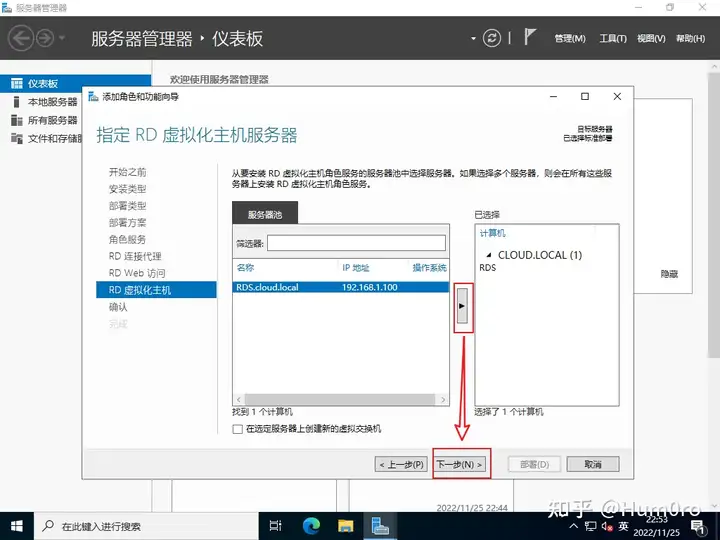This screenshot has width=720, height=540.
Task: Open Task View from the taskbar
Action: (x=276, y=526)
